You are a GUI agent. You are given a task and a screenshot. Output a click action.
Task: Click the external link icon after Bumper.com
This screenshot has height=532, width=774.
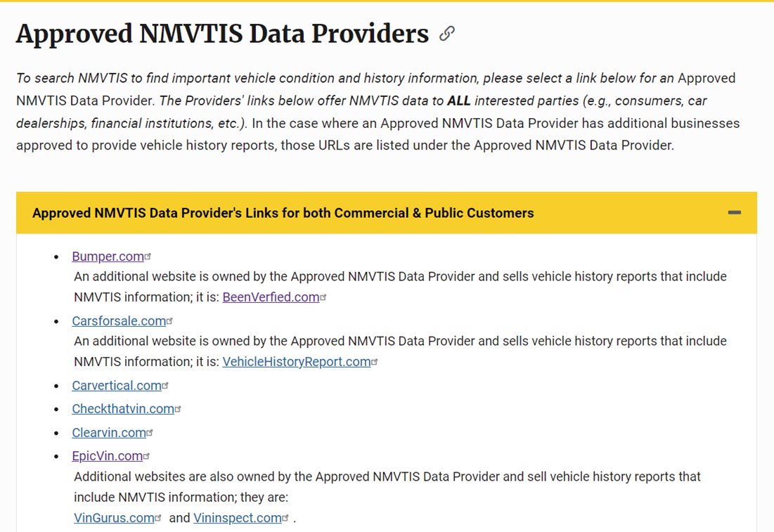tap(148, 257)
